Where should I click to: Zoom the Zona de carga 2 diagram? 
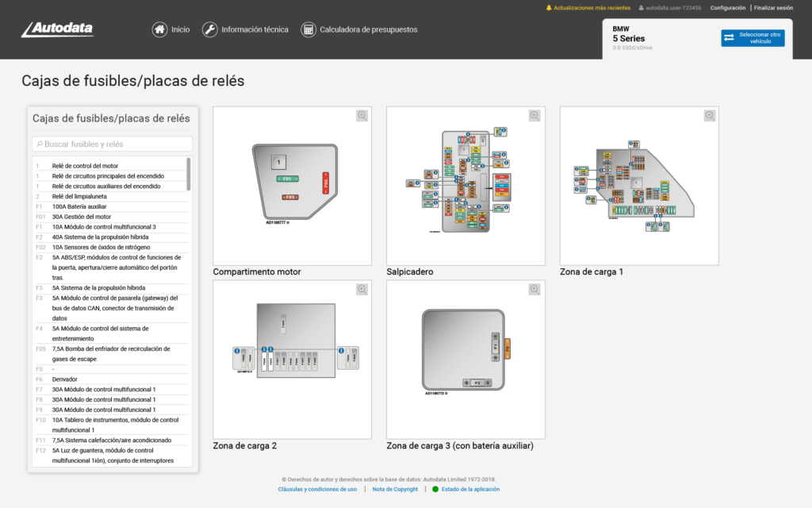pyautogui.click(x=362, y=289)
